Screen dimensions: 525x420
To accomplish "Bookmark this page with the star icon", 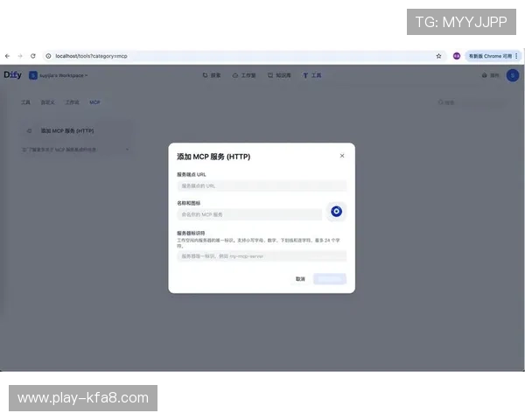I will (x=438, y=56).
